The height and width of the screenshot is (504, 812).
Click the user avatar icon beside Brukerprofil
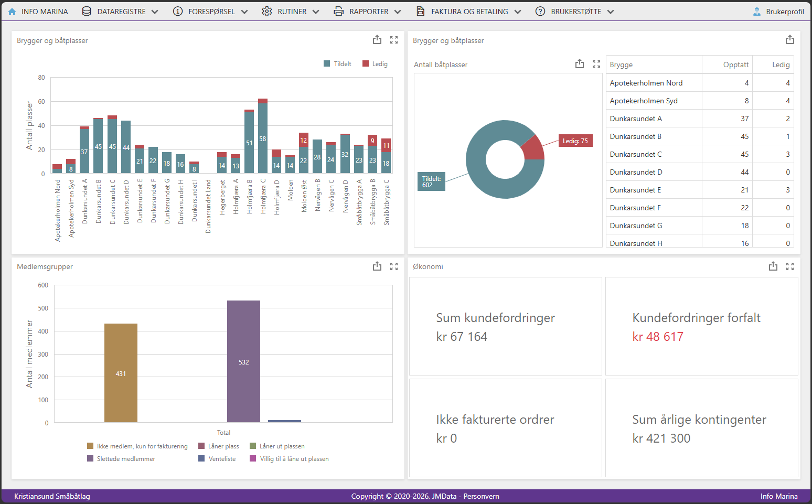pos(757,12)
